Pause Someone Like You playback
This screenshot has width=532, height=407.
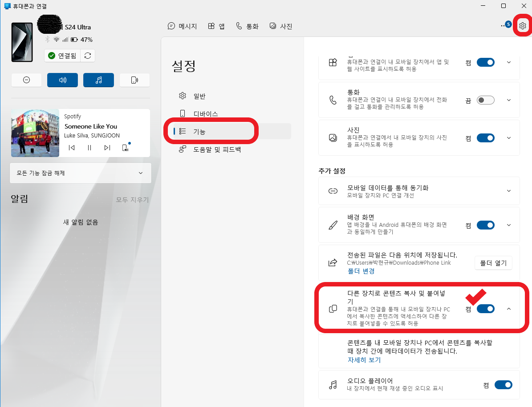pos(89,147)
